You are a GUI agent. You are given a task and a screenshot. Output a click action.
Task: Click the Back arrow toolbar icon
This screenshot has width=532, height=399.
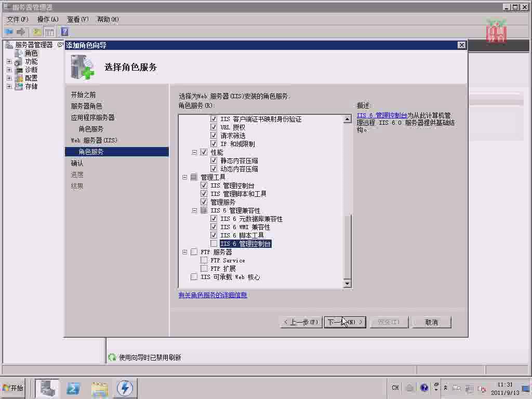pos(8,32)
